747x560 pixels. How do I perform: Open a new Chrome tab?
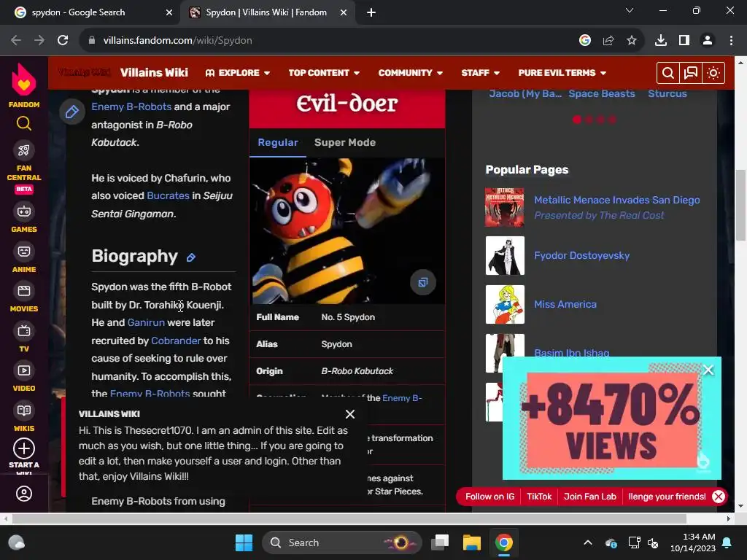click(371, 12)
